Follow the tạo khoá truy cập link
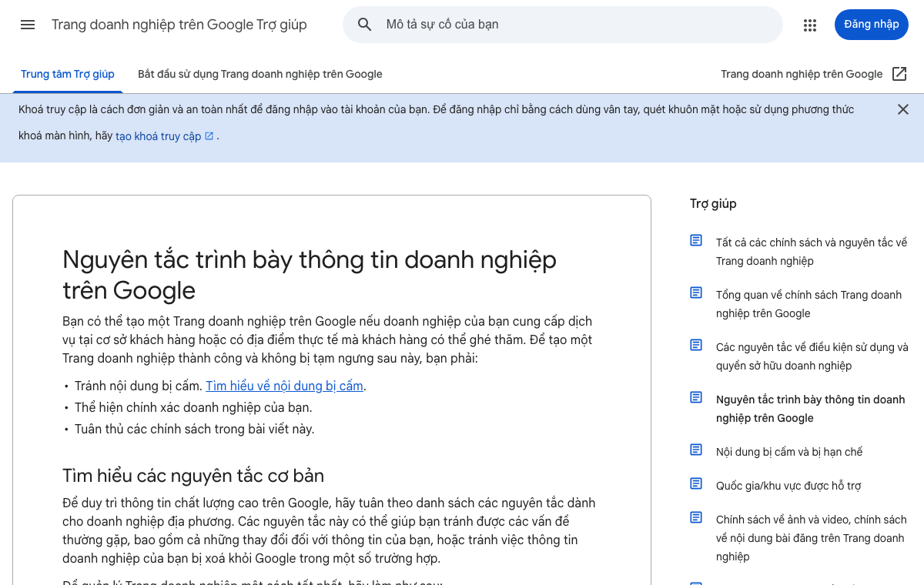924x585 pixels. pos(159,136)
